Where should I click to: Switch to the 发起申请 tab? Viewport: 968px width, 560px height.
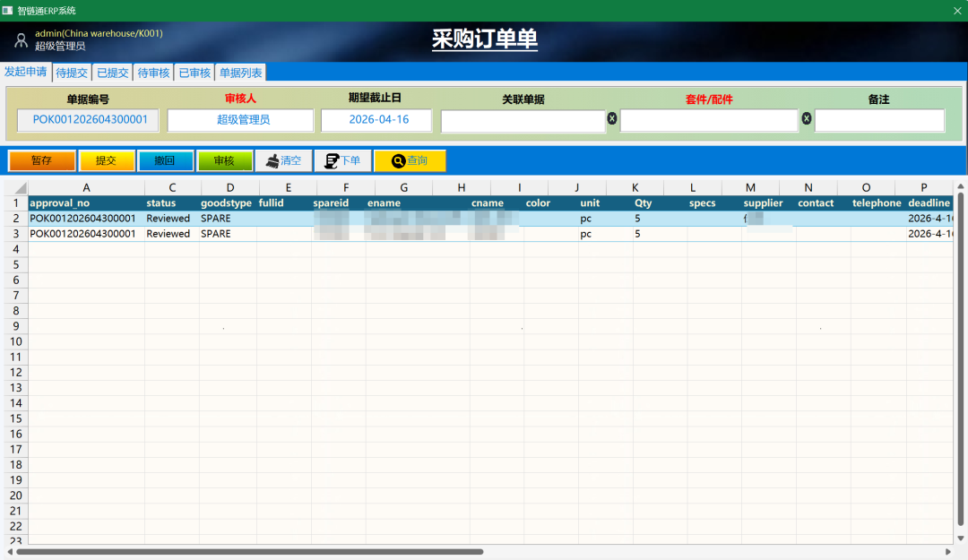pos(26,72)
